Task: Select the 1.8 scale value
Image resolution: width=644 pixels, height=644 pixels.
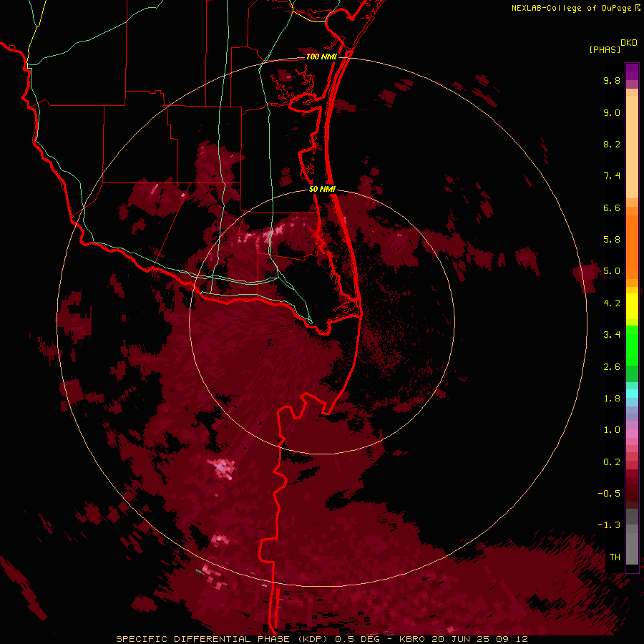Action: point(612,398)
